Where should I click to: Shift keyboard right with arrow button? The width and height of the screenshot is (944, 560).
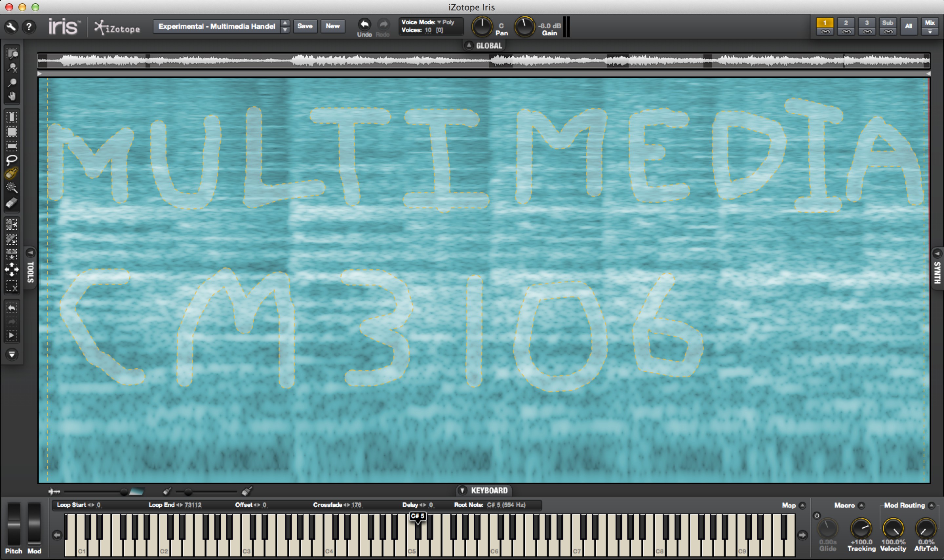pyautogui.click(x=802, y=535)
